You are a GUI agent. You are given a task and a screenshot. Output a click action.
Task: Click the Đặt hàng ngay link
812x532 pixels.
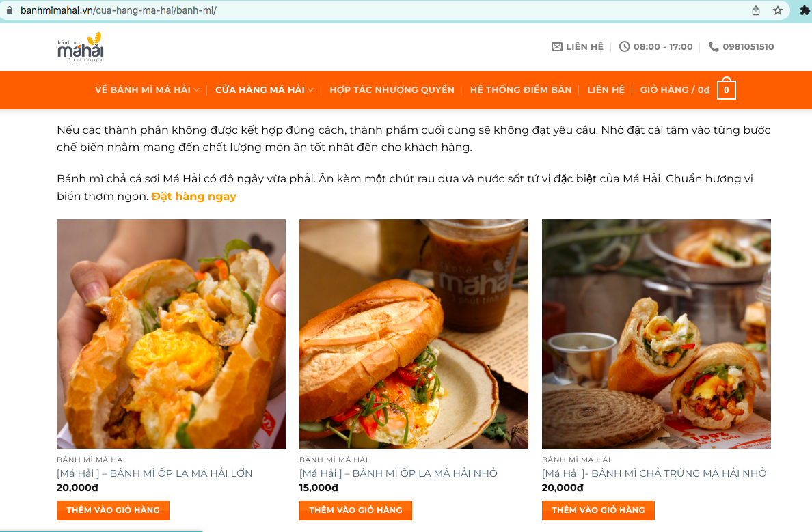click(x=193, y=197)
